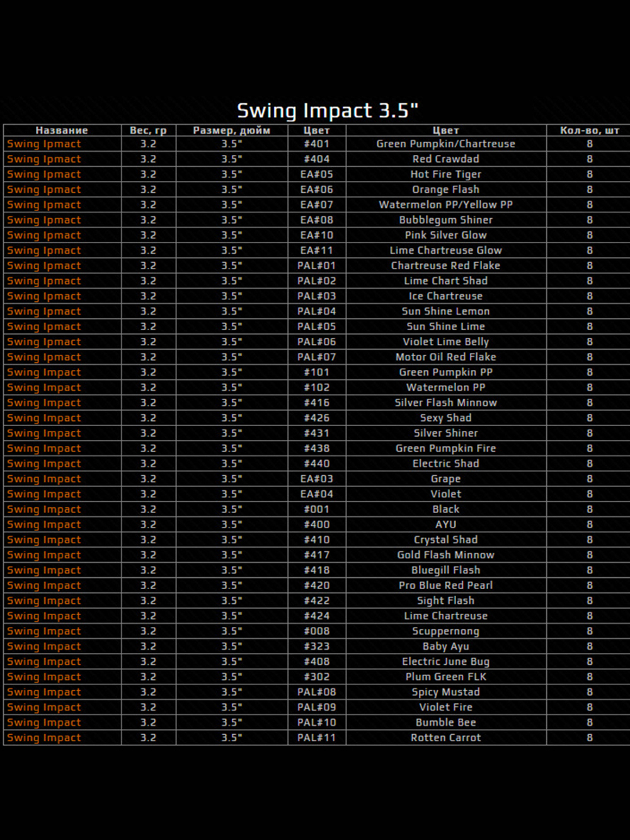Image resolution: width=630 pixels, height=840 pixels.
Task: Select the Pro Blue Red Pearl cell
Action: tap(446, 585)
